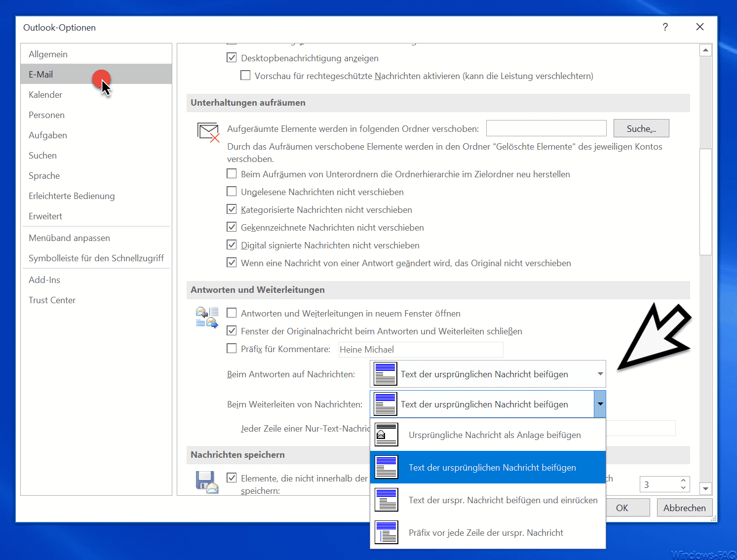Click the cleaned-up items folder text field
The height and width of the screenshot is (560, 737).
tap(546, 128)
